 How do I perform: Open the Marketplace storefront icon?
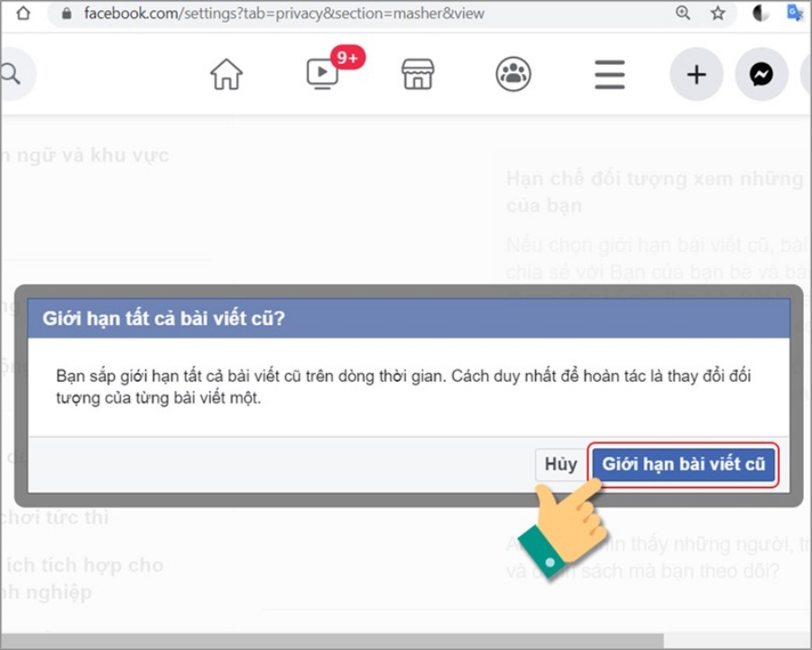(x=418, y=74)
